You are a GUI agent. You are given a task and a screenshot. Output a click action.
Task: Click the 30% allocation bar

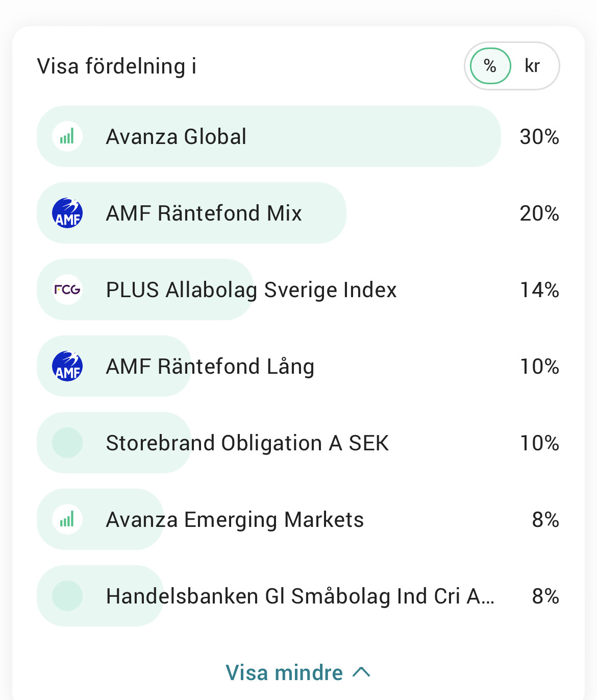(269, 136)
